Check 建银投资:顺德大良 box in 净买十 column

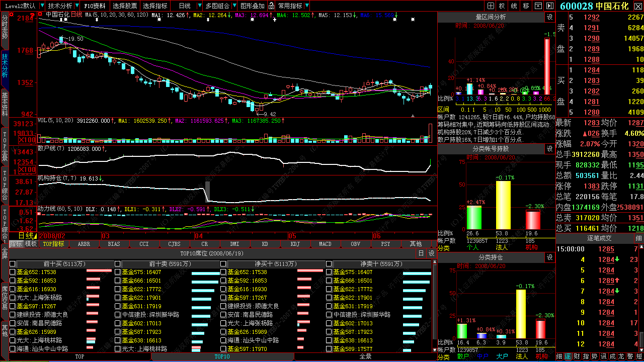[223, 306]
